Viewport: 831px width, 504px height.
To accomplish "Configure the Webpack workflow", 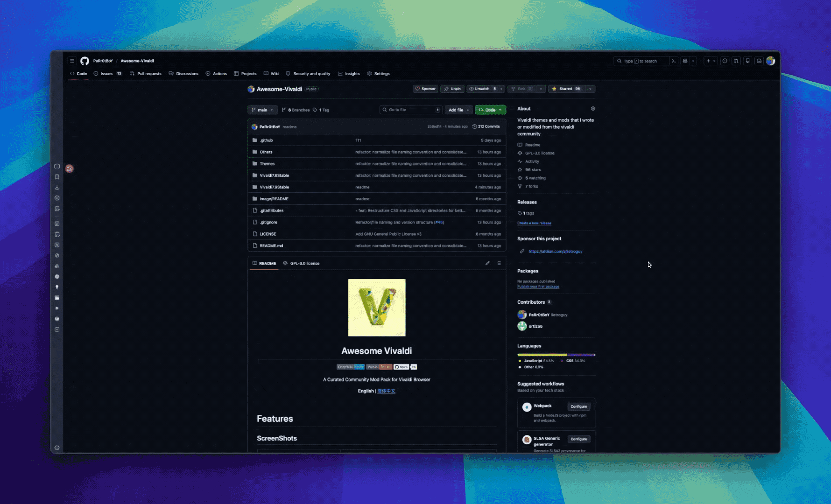I will click(x=578, y=406).
